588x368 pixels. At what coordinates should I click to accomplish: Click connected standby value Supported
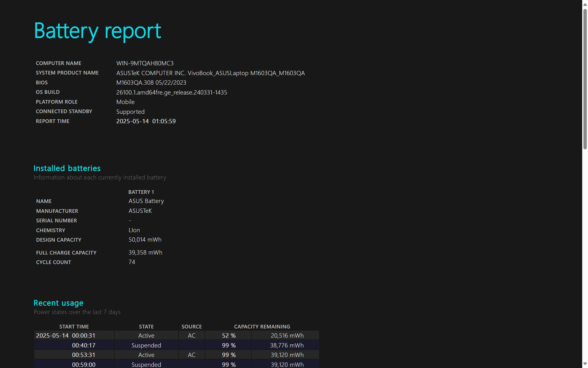pyautogui.click(x=130, y=112)
